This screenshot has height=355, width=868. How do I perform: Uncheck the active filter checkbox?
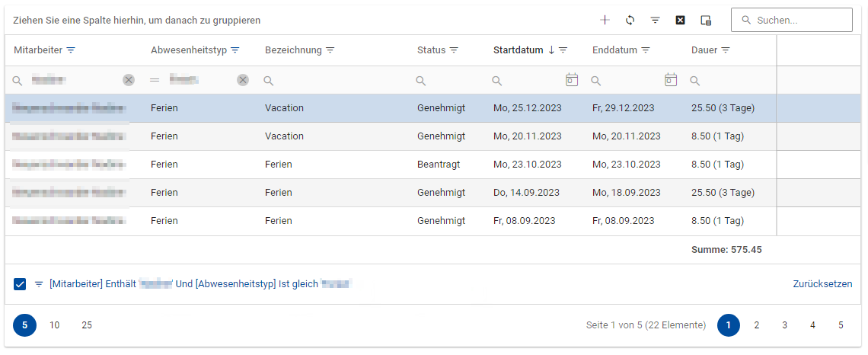20,284
